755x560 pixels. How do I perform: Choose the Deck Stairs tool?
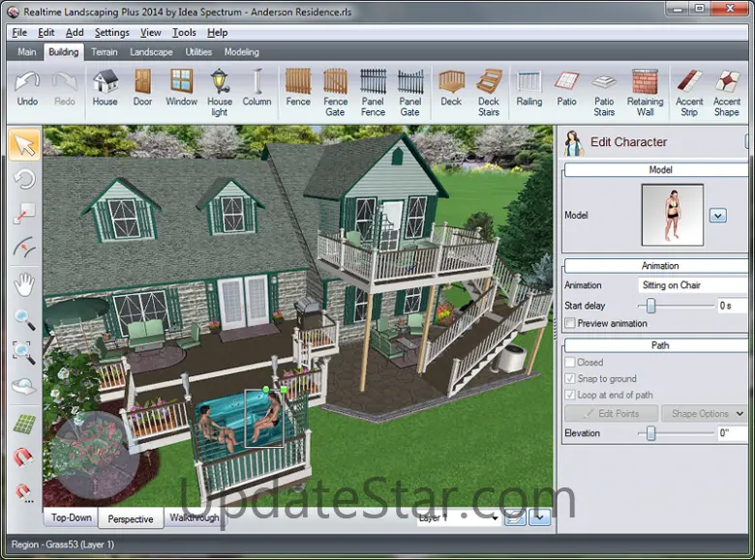pos(489,92)
